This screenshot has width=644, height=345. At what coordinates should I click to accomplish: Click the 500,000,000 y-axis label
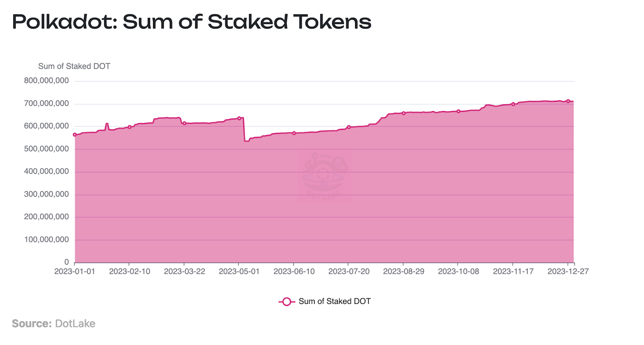[46, 149]
